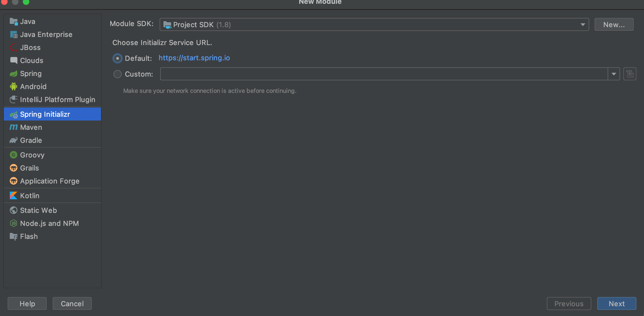The width and height of the screenshot is (644, 316).
Task: Select the Default service URL radio button
Action: coord(117,58)
